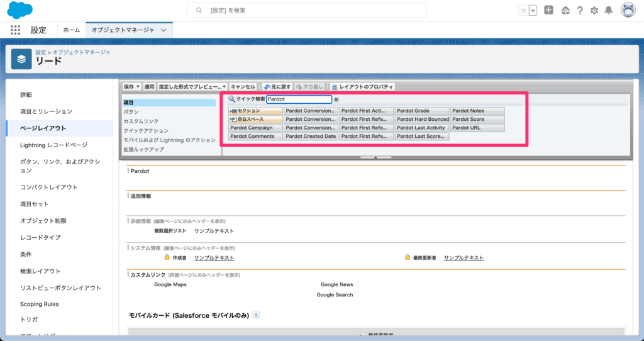644x341 pixels.
Task: Open the 保存 dropdown button
Action: 132,87
